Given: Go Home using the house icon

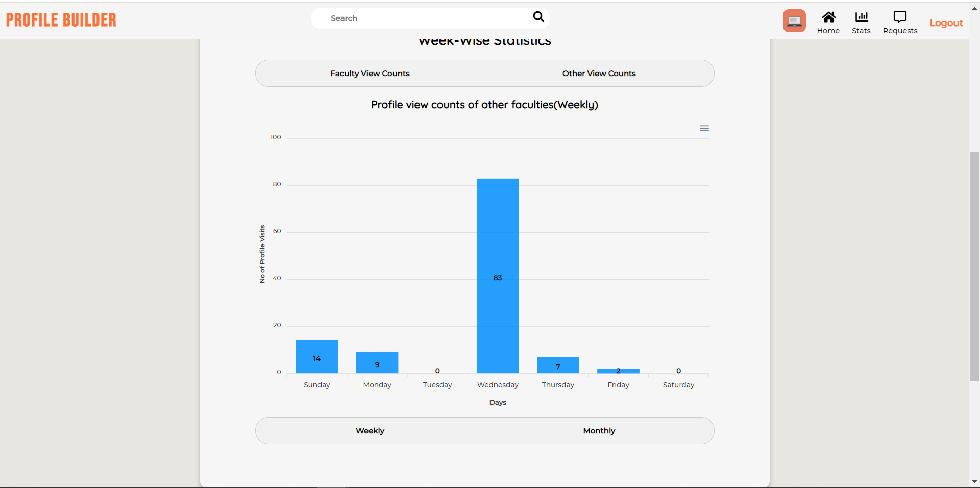Looking at the screenshot, I should [828, 21].
